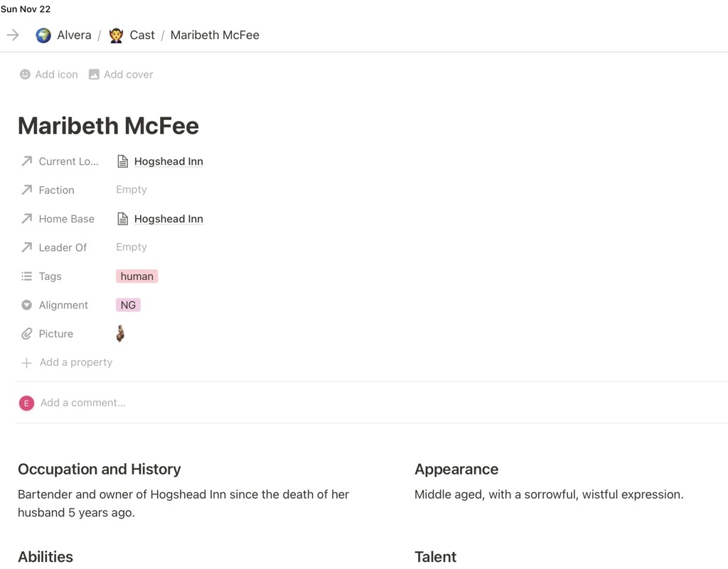Image resolution: width=728 pixels, height=569 pixels.
Task: Select the human tag chip
Action: [x=136, y=276]
